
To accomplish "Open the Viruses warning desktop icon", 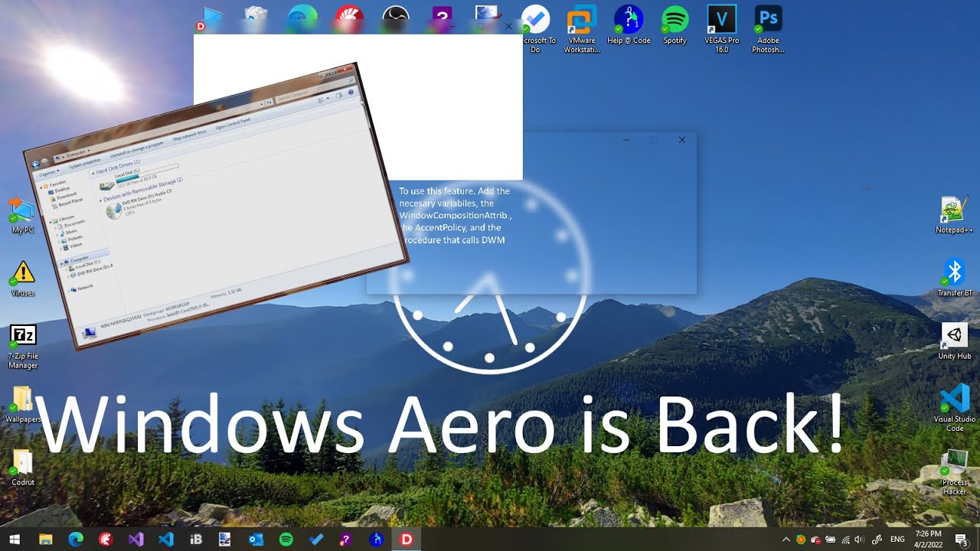I will 23,272.
